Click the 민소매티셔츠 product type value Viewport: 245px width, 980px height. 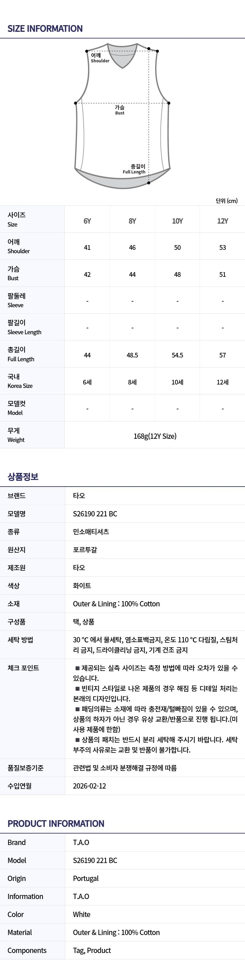[x=91, y=532]
